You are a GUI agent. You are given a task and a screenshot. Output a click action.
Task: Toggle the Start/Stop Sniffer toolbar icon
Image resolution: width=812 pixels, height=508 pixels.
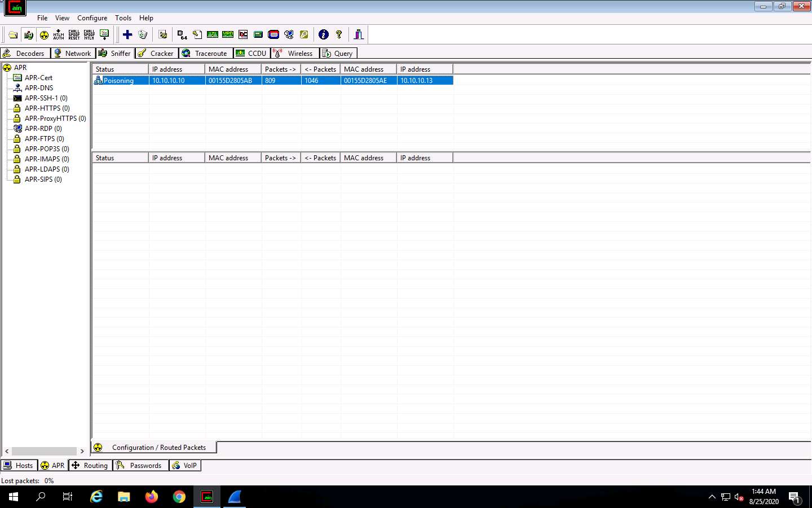click(28, 35)
